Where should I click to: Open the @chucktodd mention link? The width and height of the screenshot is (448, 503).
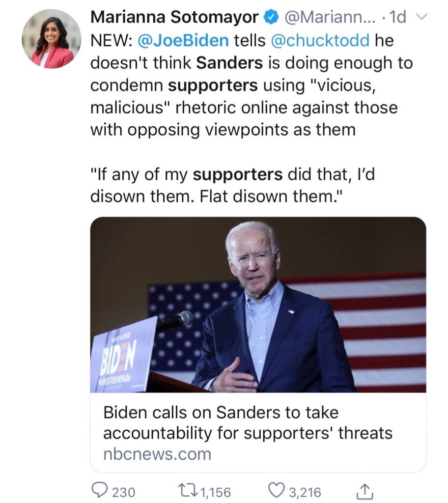click(320, 40)
